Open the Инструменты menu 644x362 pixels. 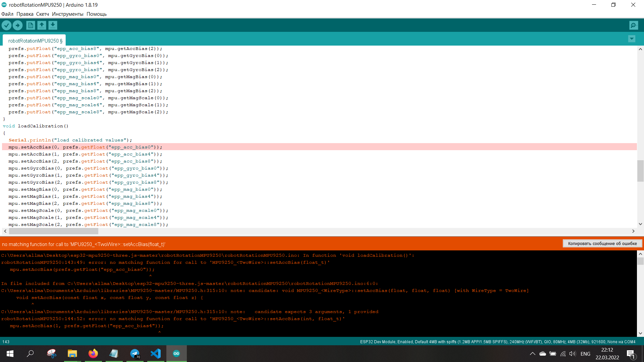(x=67, y=14)
